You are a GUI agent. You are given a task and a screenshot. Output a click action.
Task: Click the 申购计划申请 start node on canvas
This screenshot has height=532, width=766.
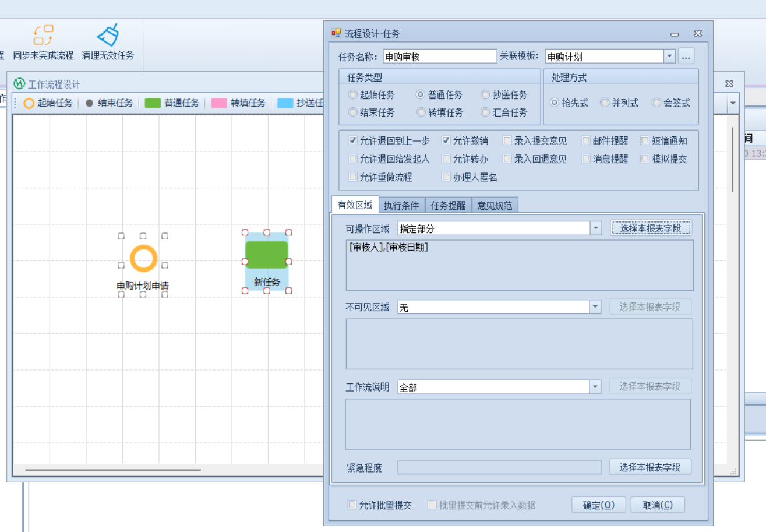(143, 258)
